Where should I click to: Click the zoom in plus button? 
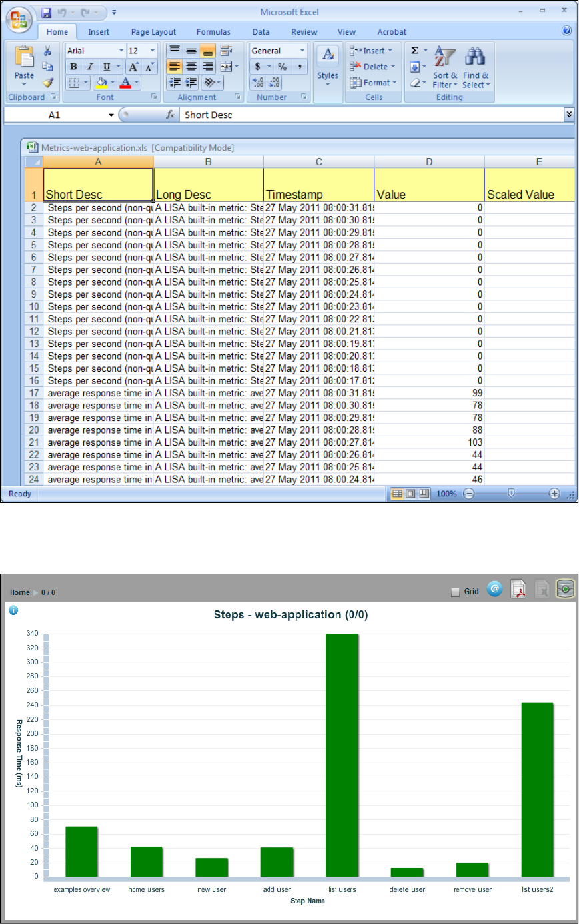pos(554,494)
